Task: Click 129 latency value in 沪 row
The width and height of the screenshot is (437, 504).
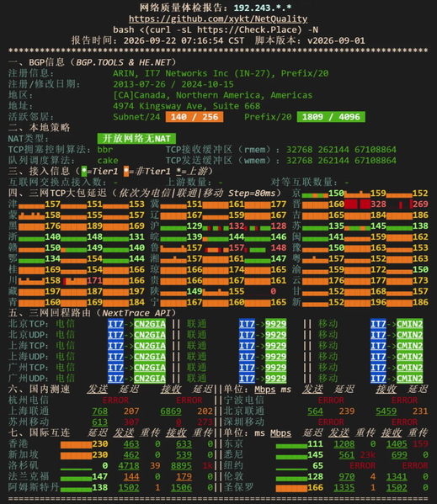Action: (x=195, y=226)
